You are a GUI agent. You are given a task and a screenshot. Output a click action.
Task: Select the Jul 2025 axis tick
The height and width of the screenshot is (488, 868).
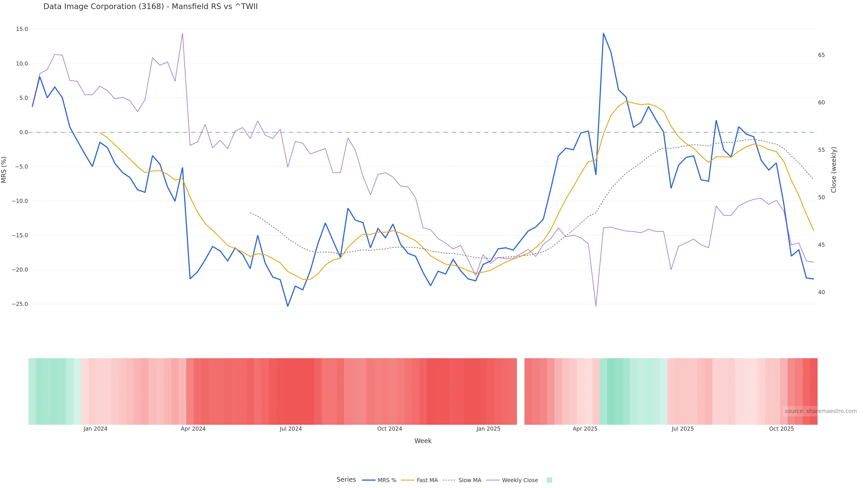683,429
